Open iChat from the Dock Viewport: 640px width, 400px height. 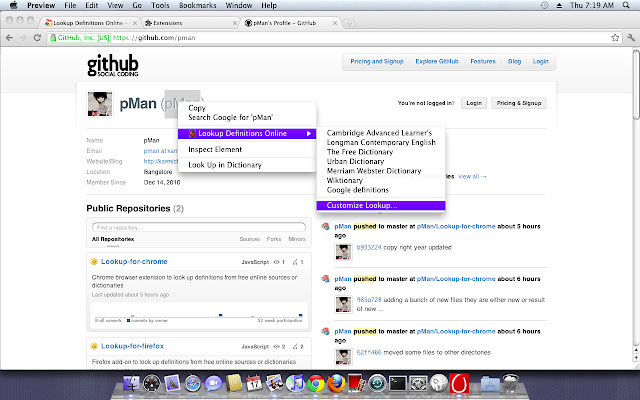(213, 384)
